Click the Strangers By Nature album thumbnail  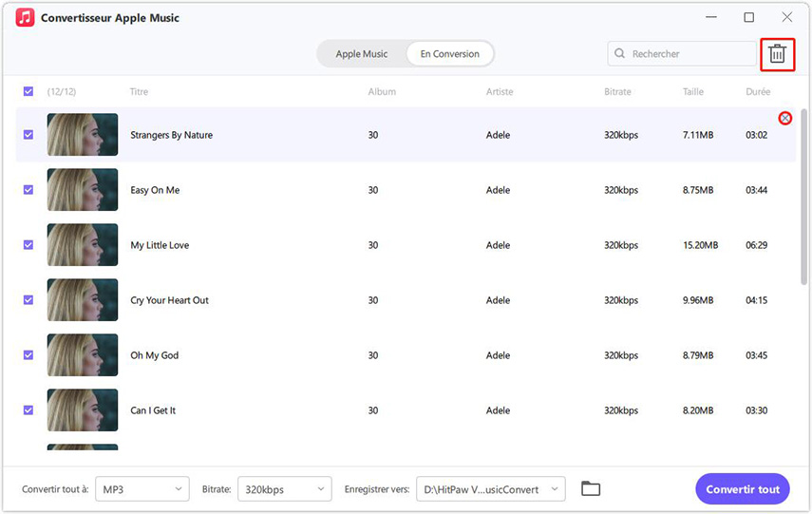coord(83,135)
